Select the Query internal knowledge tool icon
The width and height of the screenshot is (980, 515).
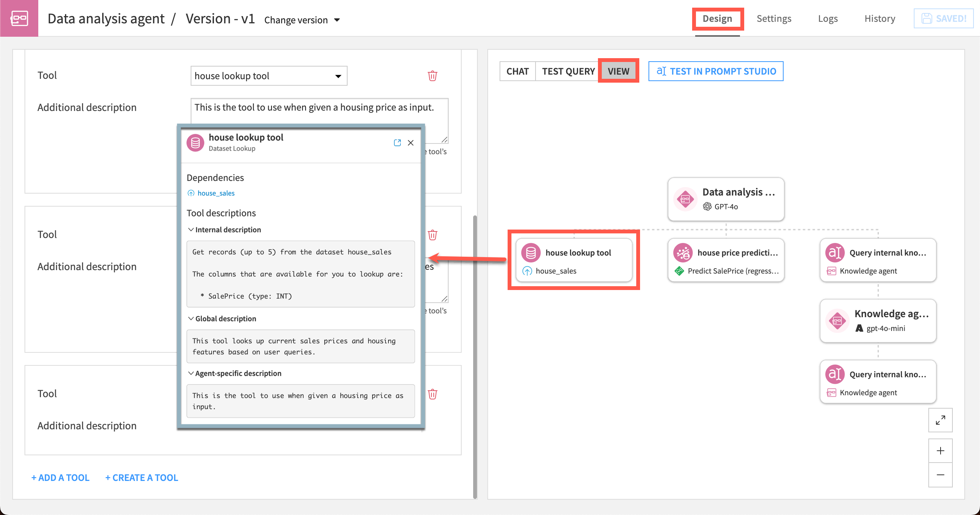[x=836, y=253]
